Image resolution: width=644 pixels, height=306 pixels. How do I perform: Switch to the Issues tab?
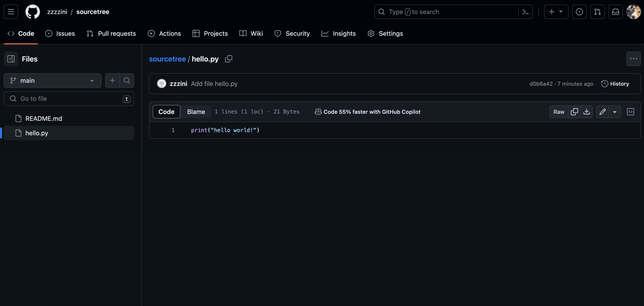click(60, 33)
